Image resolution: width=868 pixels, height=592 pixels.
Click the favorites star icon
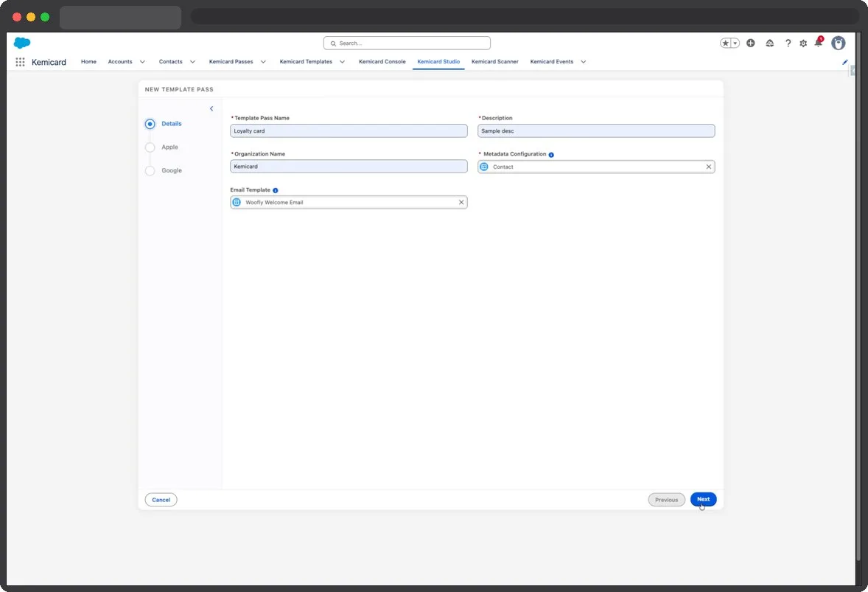[726, 43]
